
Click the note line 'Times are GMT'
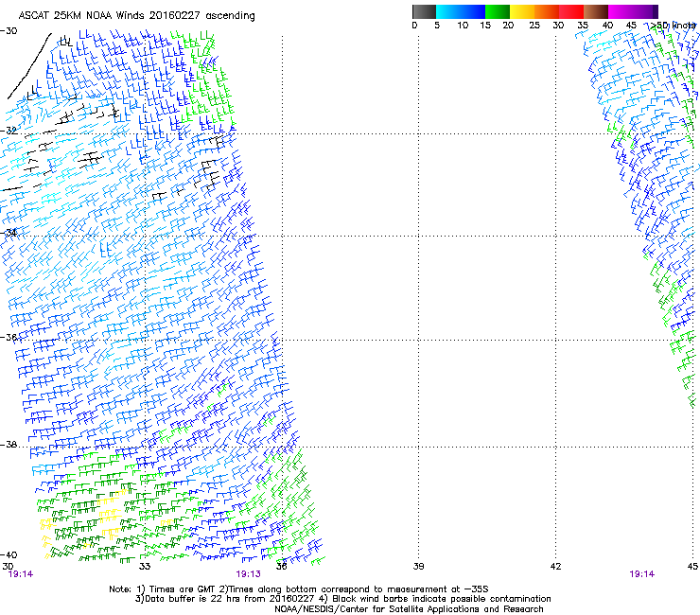coord(183,589)
